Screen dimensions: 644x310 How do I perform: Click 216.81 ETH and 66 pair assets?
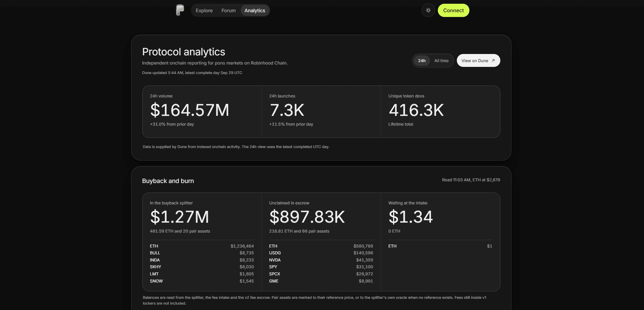point(299,231)
